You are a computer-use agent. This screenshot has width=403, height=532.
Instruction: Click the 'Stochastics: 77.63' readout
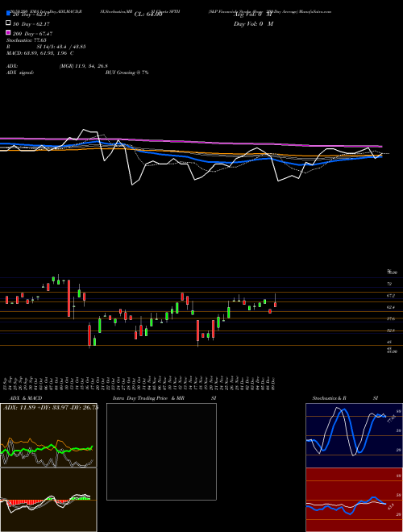(x=26, y=40)
